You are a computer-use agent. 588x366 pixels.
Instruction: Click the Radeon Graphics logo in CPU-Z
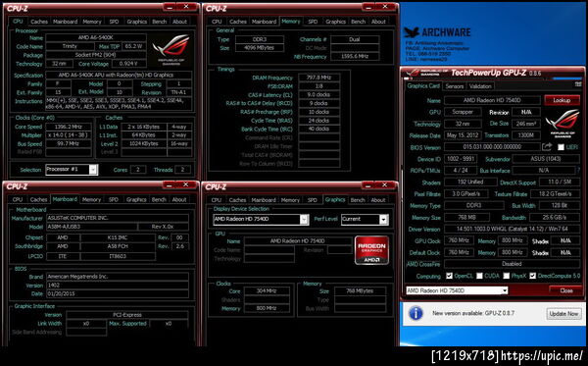[371, 250]
